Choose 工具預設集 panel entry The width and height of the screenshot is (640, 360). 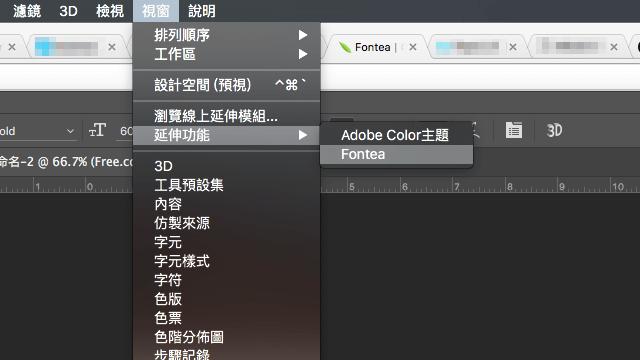tap(227, 185)
